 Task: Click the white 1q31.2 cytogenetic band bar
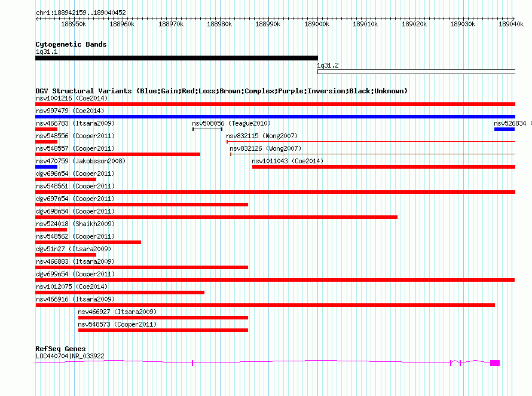click(x=416, y=72)
